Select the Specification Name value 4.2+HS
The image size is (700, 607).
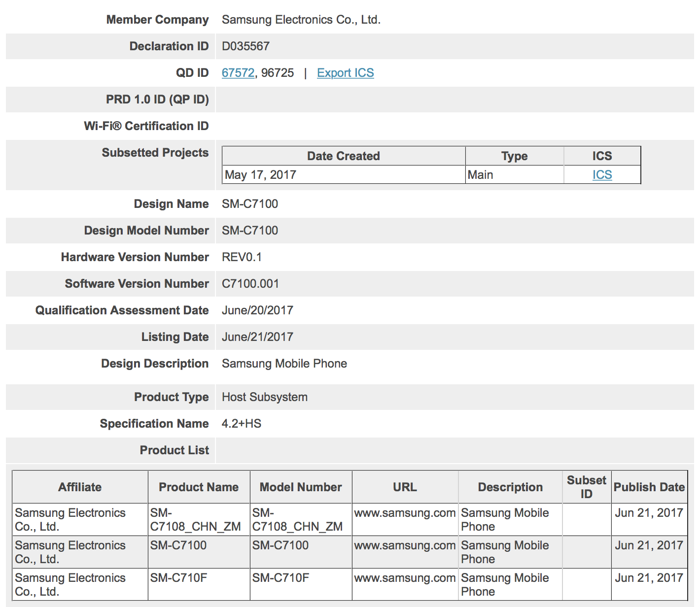click(x=242, y=424)
